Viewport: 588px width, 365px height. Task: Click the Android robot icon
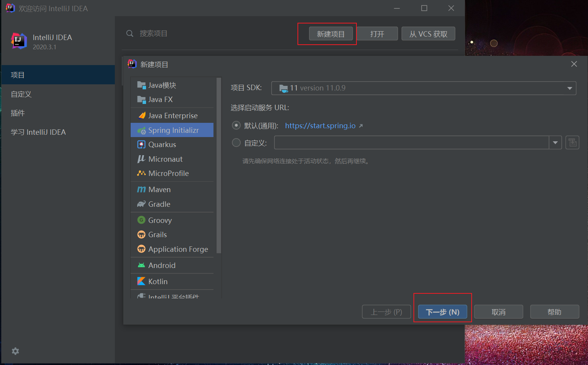[141, 265]
